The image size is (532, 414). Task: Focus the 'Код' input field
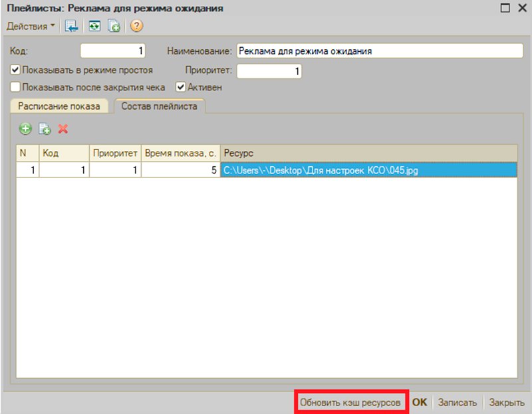point(112,51)
